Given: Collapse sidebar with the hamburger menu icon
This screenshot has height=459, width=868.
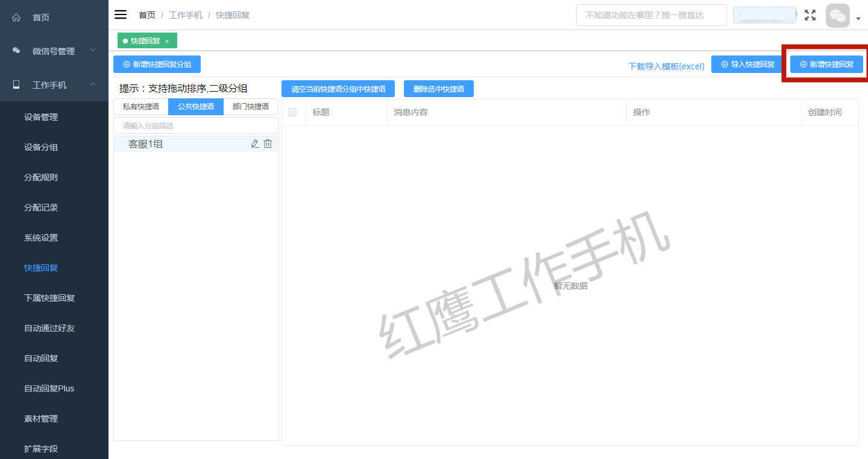Looking at the screenshot, I should [x=121, y=14].
